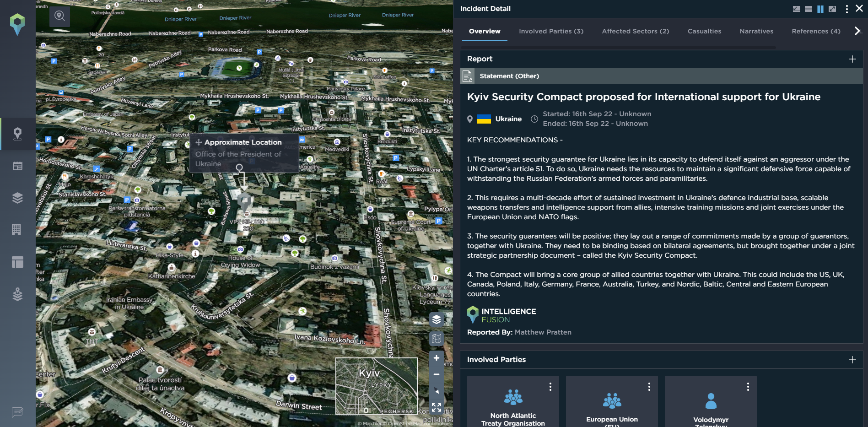Click the North Atlantic Treaty Organisation group icon
868x427 pixels.
(x=513, y=397)
